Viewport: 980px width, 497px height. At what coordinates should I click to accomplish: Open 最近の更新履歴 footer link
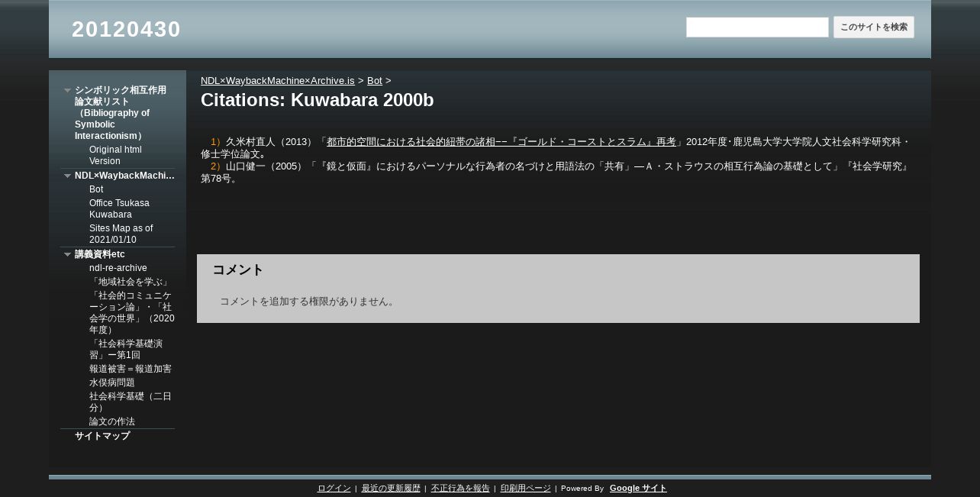coord(391,489)
